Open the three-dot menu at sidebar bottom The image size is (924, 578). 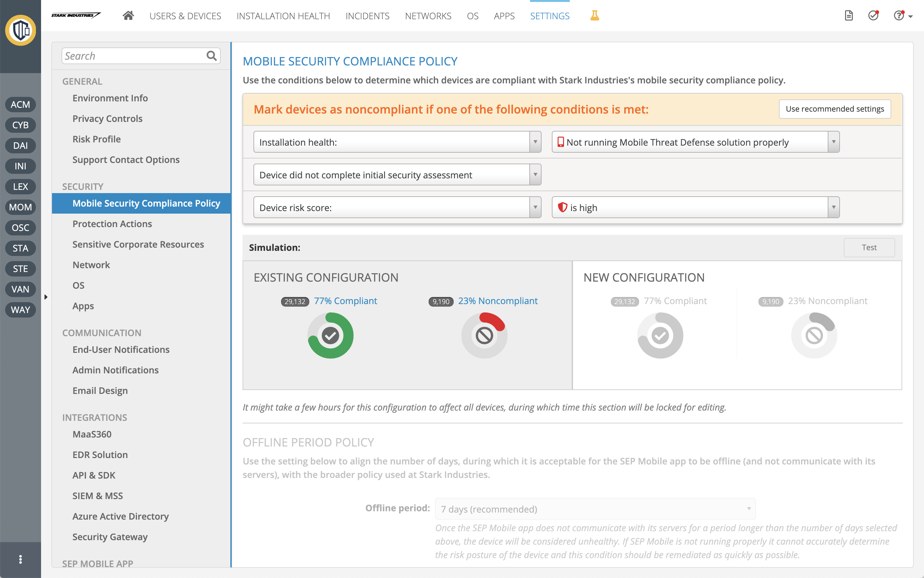tap(20, 559)
